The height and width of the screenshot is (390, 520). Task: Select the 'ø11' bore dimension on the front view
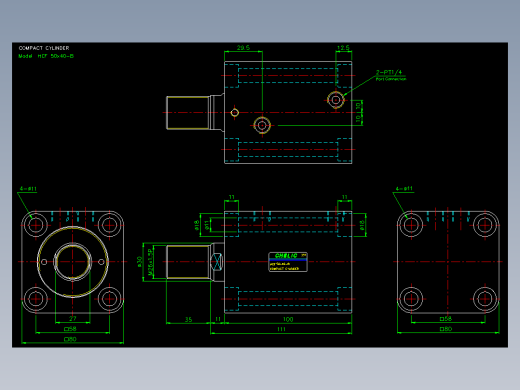pos(207,225)
